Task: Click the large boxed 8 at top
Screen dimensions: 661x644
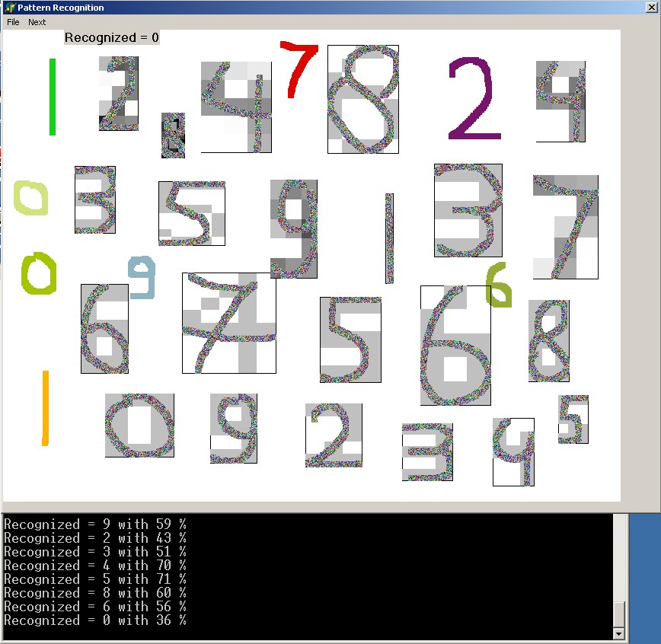Action: (x=363, y=99)
